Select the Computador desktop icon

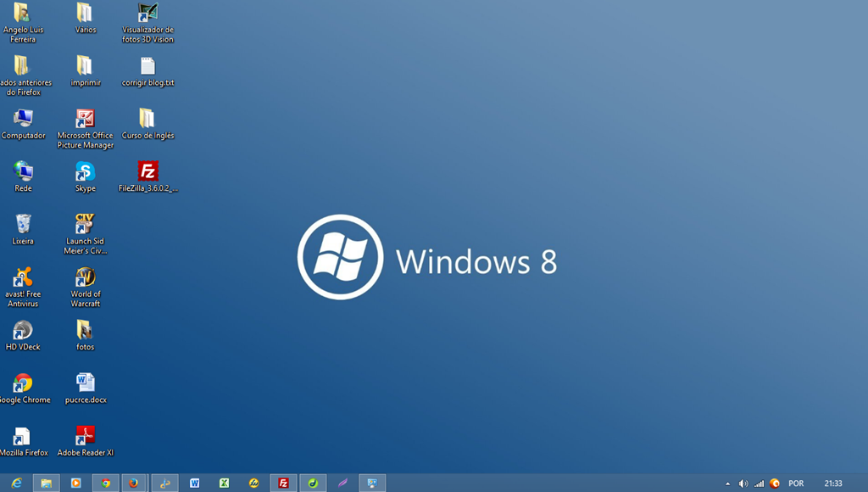[23, 124]
